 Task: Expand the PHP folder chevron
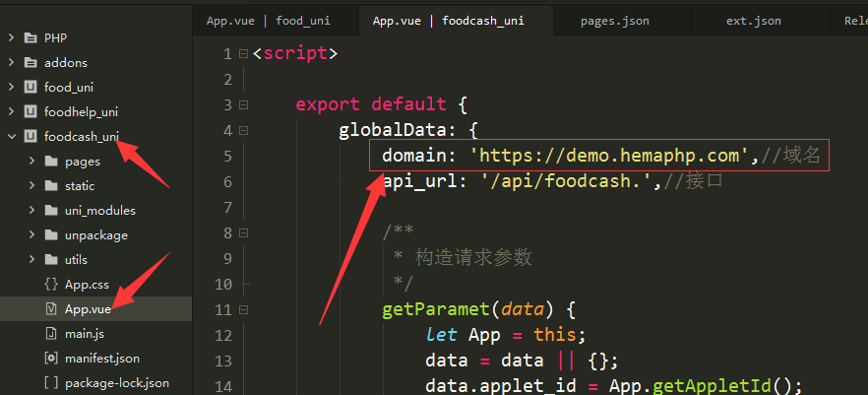click(x=11, y=38)
